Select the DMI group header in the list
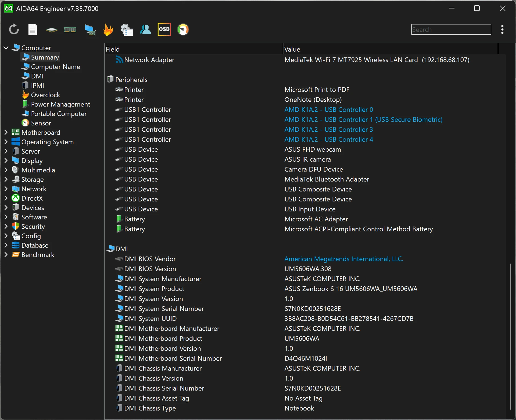The height and width of the screenshot is (420, 516). (305, 249)
